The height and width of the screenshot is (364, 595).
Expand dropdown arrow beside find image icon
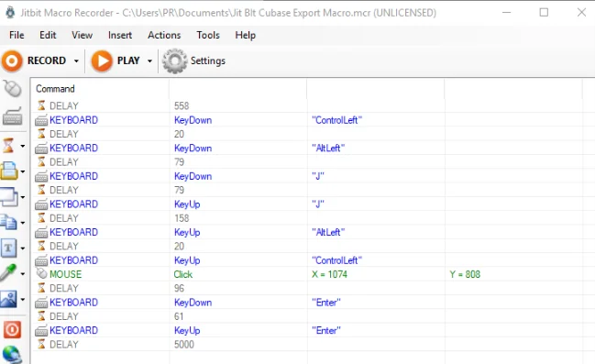pos(23,300)
